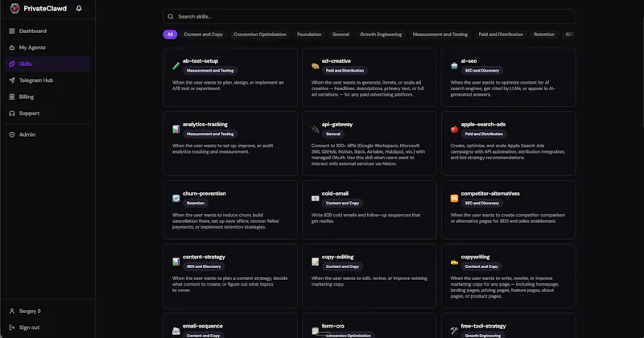
Task: Click the search magnifier icon
Action: [171, 16]
